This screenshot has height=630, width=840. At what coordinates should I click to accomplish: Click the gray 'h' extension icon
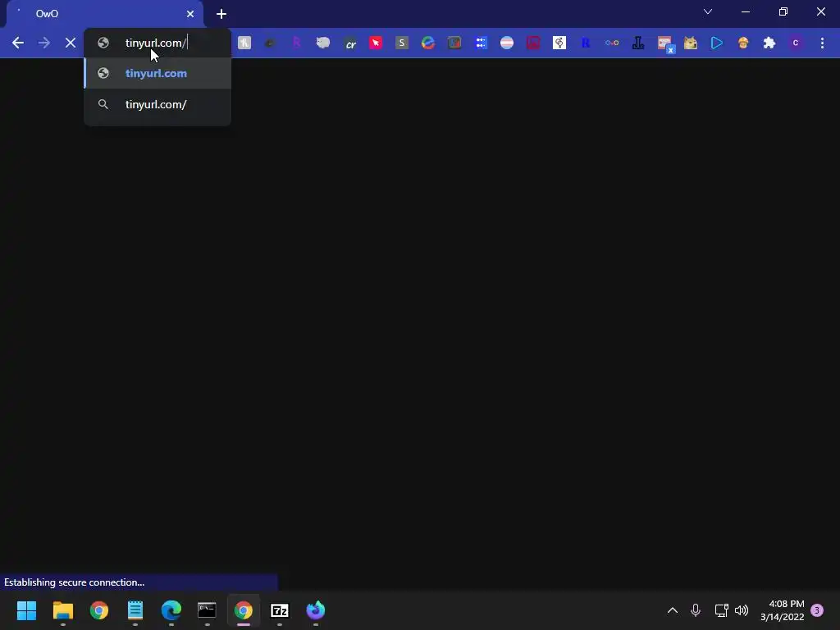244,43
